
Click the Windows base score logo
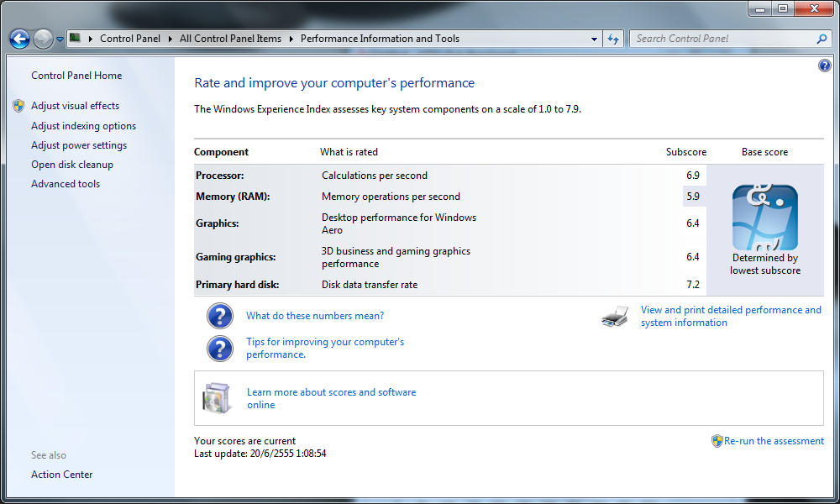click(765, 218)
